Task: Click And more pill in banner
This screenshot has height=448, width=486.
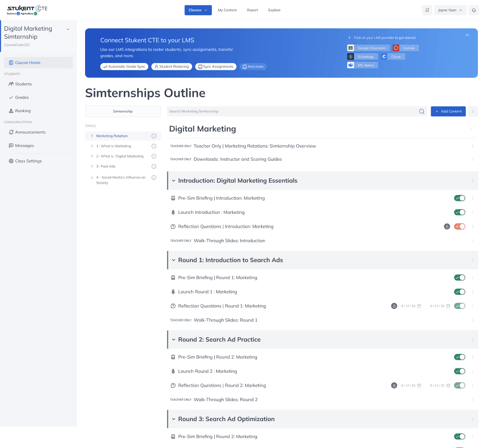Action: [x=253, y=67]
